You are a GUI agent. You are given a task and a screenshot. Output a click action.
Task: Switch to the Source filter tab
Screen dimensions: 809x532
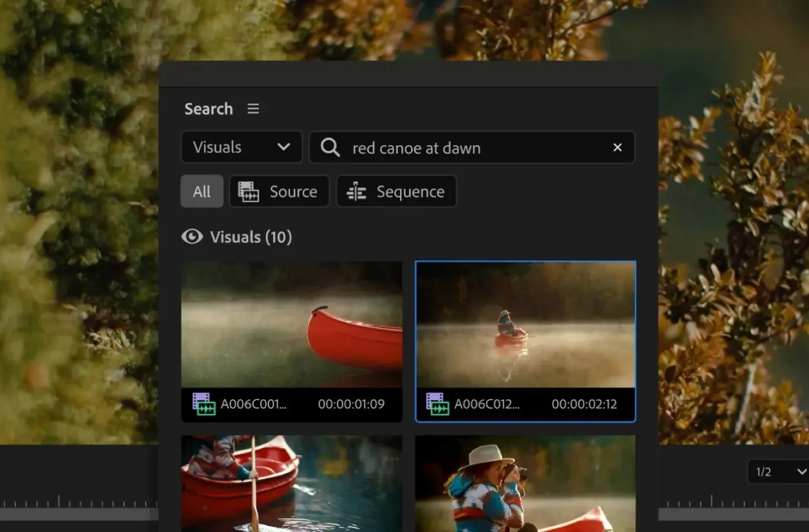point(279,191)
